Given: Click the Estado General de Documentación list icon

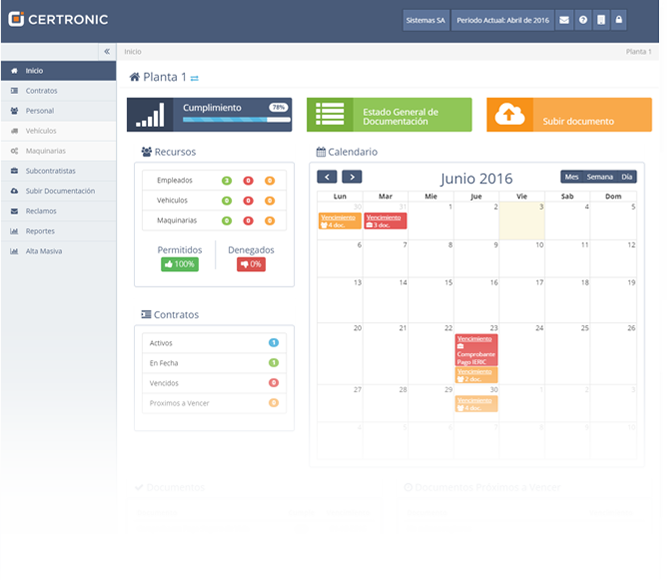Looking at the screenshot, I should coord(329,115).
